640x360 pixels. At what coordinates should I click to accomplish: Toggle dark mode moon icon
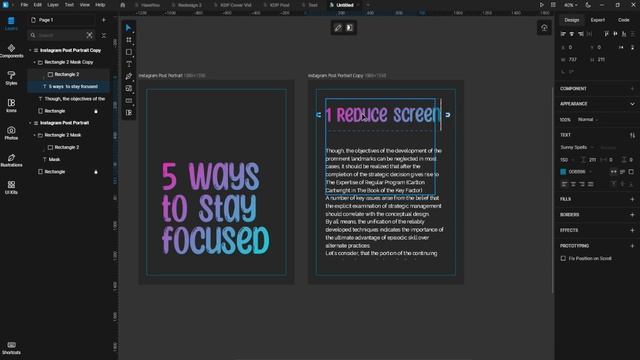point(588,5)
